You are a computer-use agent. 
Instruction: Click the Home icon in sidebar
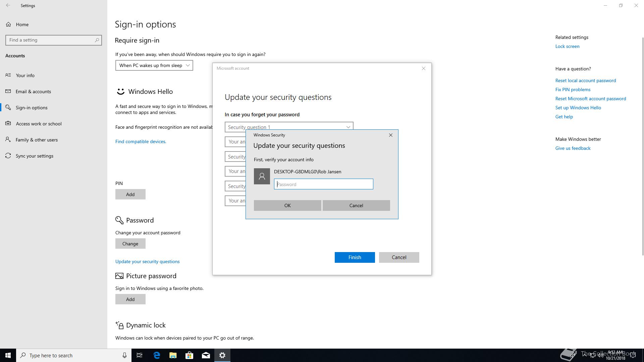[8, 24]
